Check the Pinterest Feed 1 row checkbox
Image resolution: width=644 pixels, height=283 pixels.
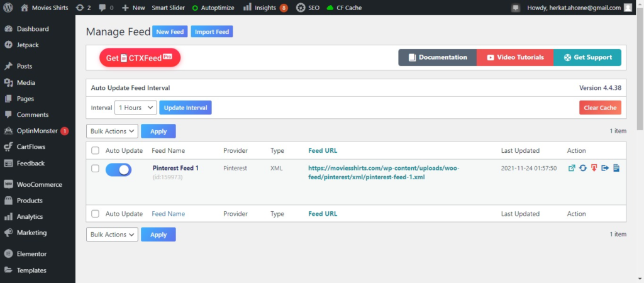(96, 169)
